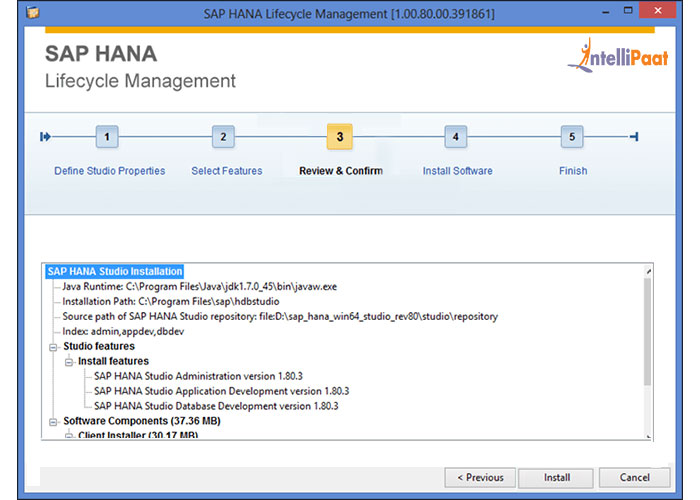
Task: Select Software Components (37.36 MB) label
Action: click(x=142, y=421)
